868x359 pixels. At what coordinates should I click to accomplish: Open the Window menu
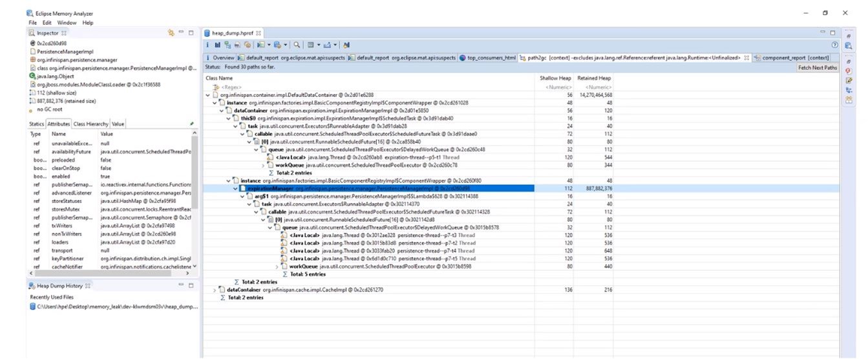tap(67, 23)
